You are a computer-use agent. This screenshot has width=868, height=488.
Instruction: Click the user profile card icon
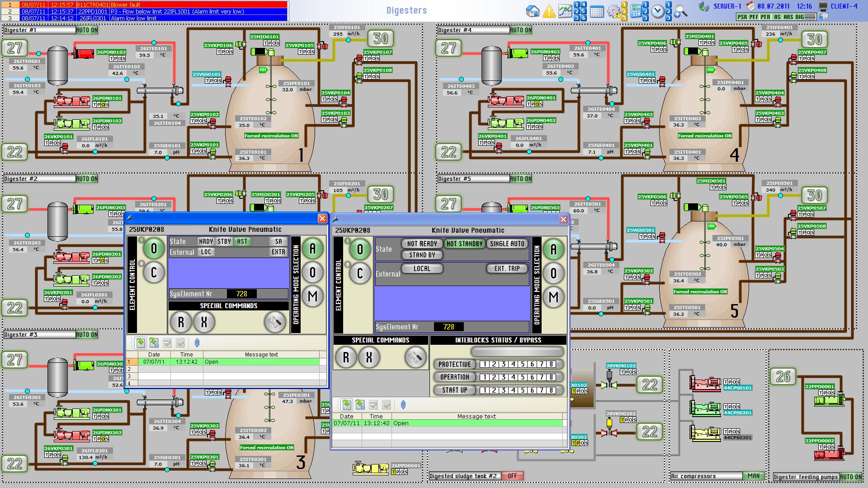823,17
